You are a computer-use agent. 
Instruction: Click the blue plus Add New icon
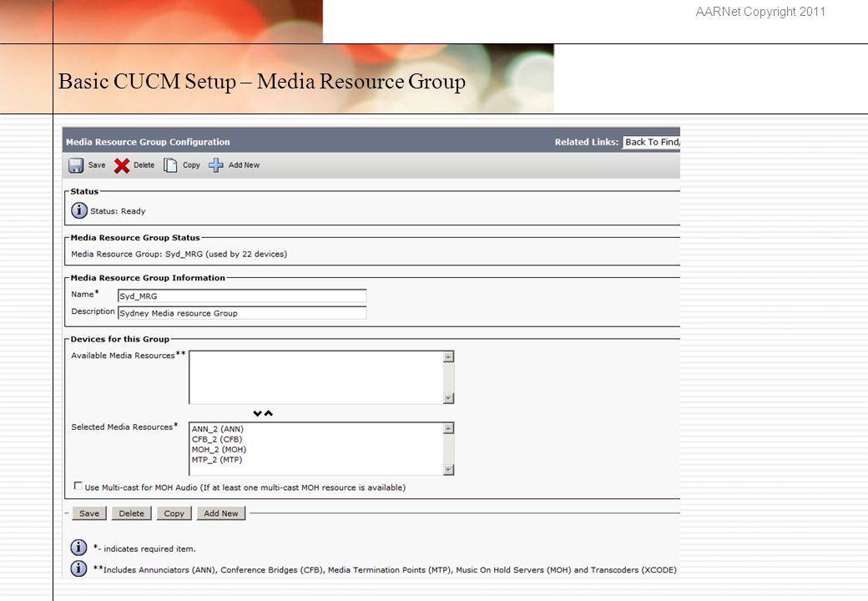(216, 165)
